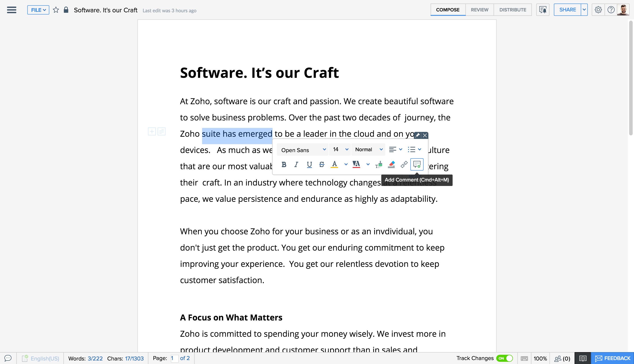Click the insert link icon
This screenshot has width=634, height=364.
[x=404, y=164]
